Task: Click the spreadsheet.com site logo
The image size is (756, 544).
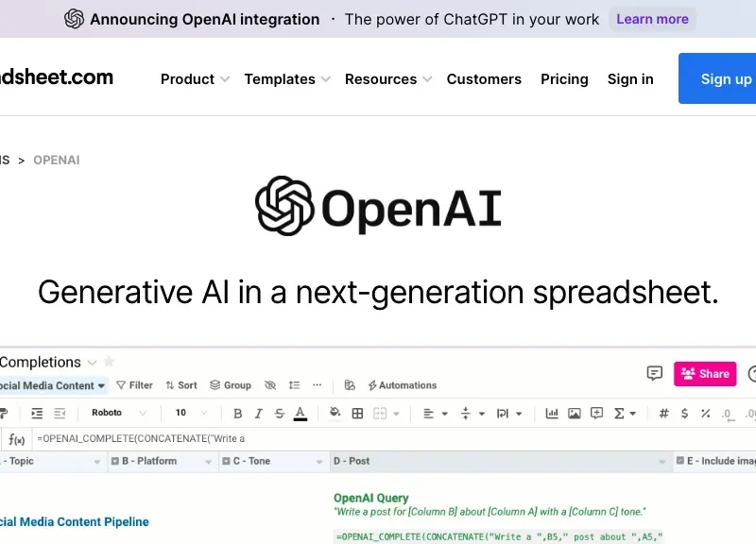Action: [57, 77]
